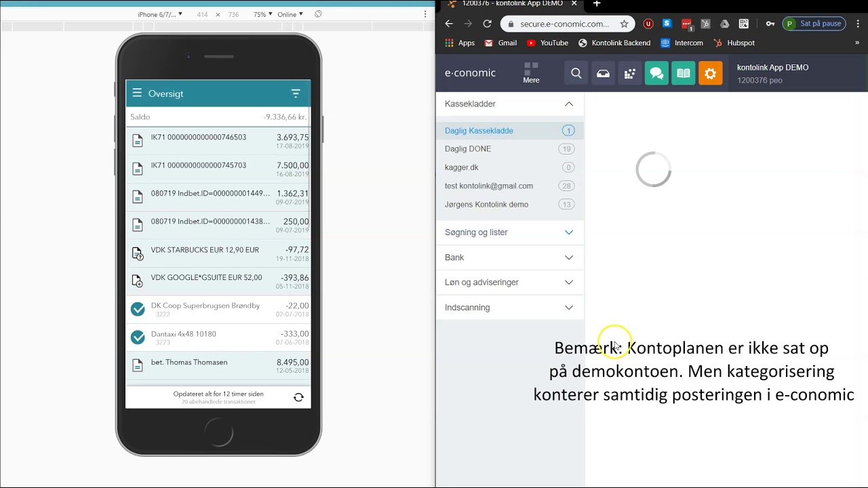
Task: Click the Google Drive extension icon
Action: [724, 24]
